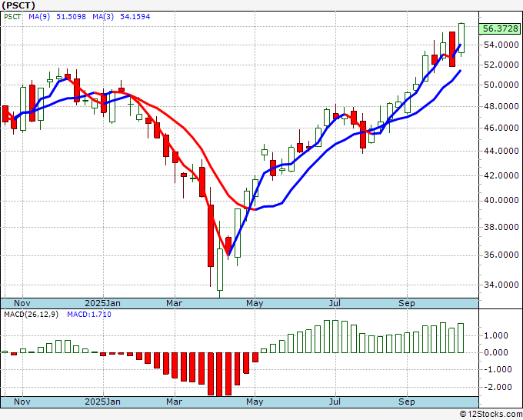Viewport: 523px width, 420px height.
Task: Select the 46.0000 price axis label
Action: pyautogui.click(x=501, y=128)
